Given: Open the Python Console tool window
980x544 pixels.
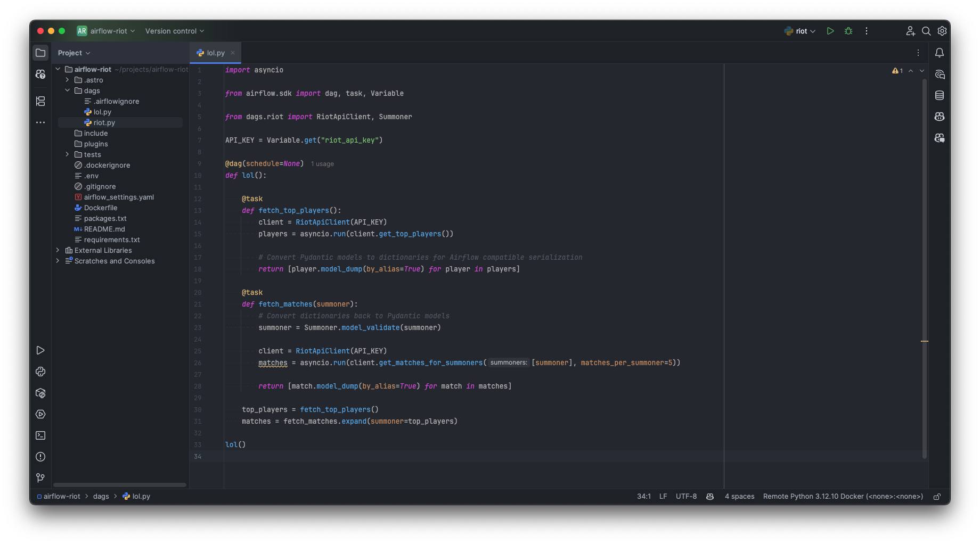Looking at the screenshot, I should 40,372.
